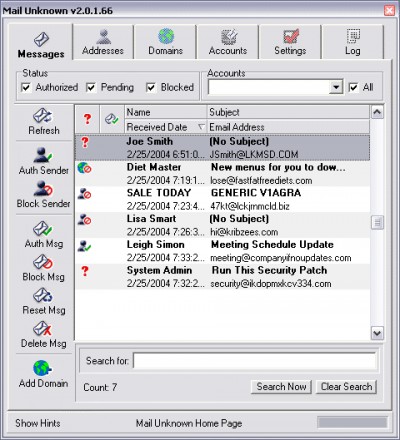Click the Clear Search button
Viewport: 400px width, 440px height.
click(346, 387)
